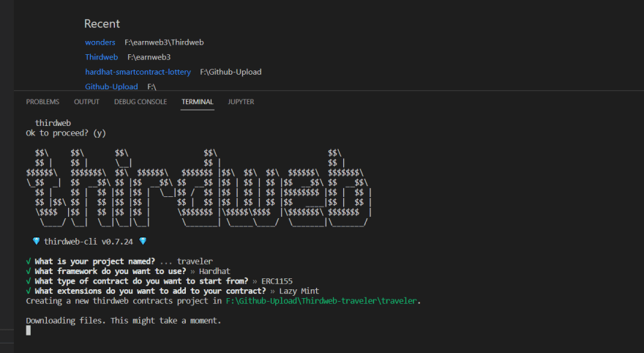The width and height of the screenshot is (644, 353).
Task: Click the 'Lazy Mint' extension answer
Action: pyautogui.click(x=299, y=291)
